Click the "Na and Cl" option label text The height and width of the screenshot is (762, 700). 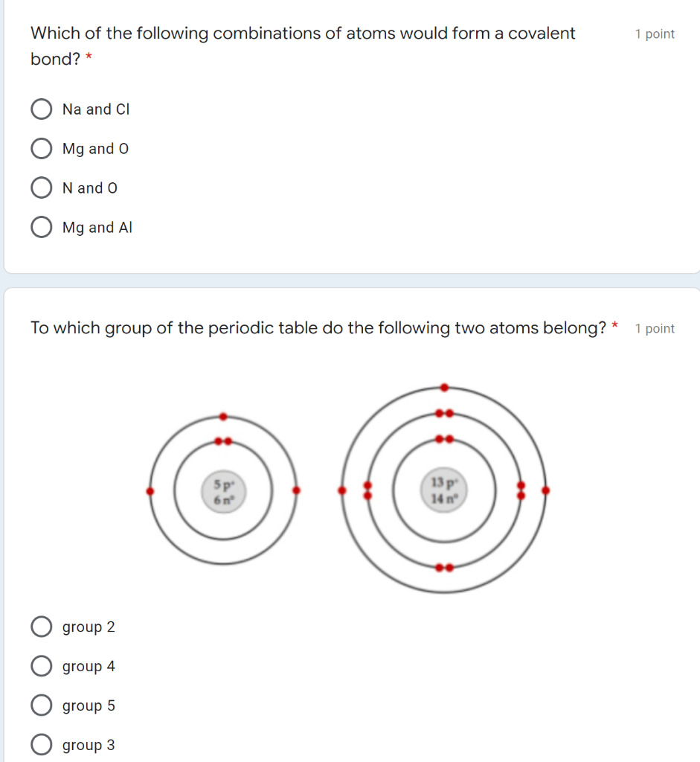[96, 109]
